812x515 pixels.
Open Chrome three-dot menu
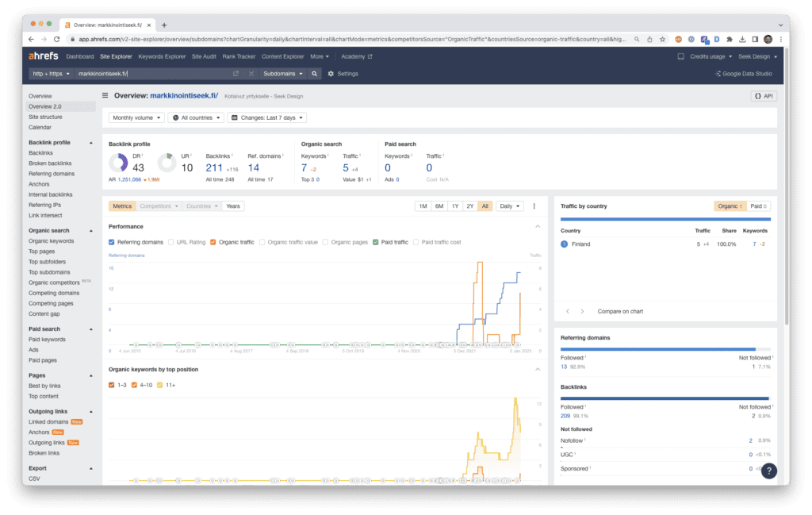(781, 40)
